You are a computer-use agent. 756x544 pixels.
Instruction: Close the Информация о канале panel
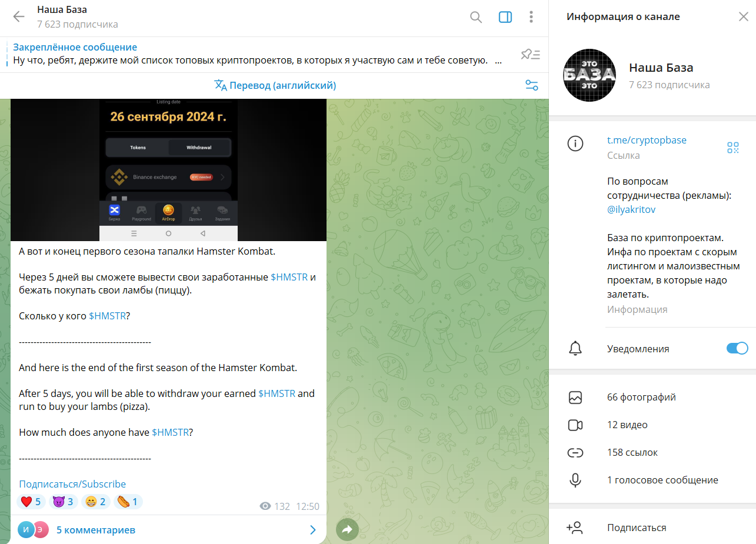(742, 16)
